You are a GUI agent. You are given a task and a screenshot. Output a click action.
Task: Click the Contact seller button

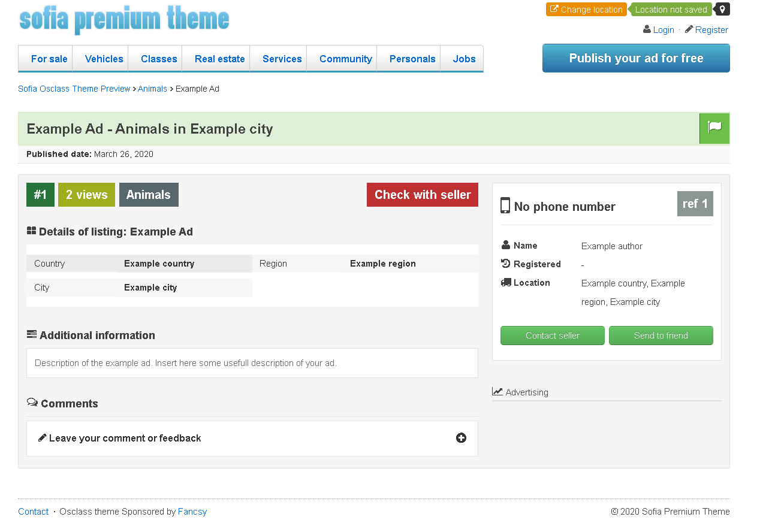coord(553,335)
